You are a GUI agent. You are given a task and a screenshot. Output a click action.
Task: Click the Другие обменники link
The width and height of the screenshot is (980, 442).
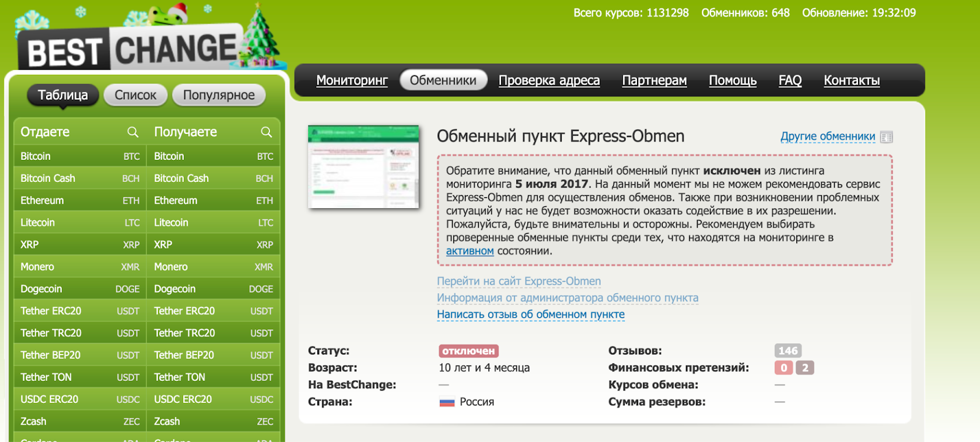(x=827, y=137)
